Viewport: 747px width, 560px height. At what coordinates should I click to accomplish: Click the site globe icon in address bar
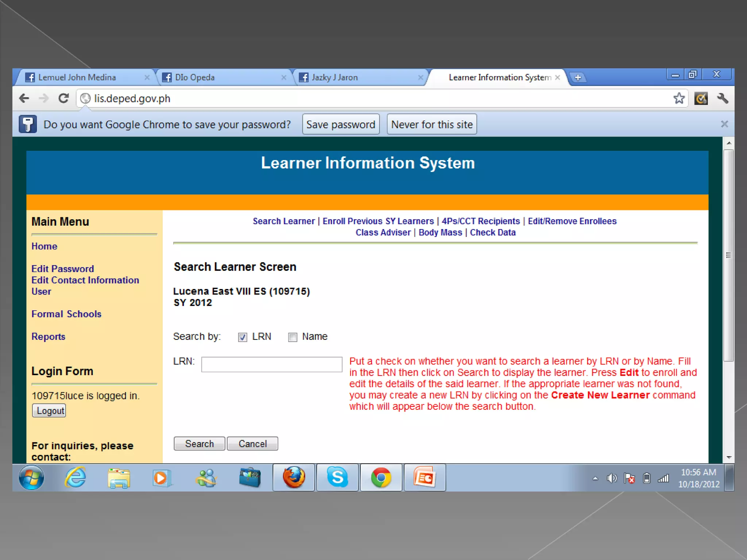(x=85, y=98)
